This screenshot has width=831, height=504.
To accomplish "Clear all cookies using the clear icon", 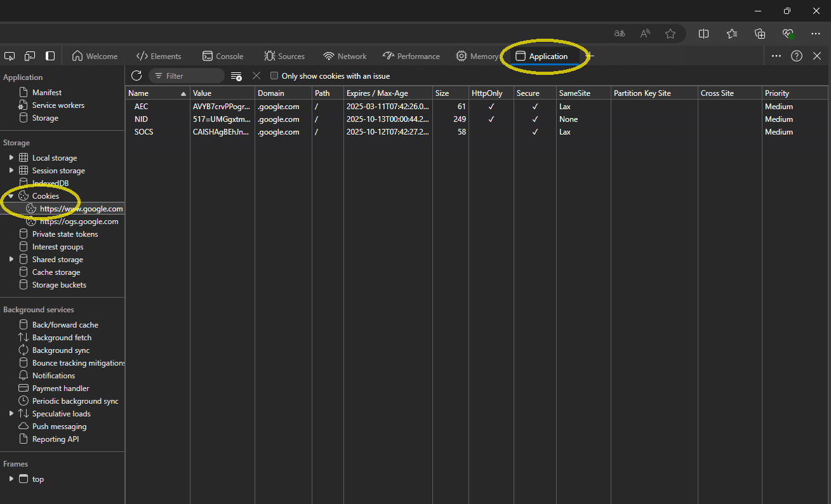I will [x=256, y=76].
